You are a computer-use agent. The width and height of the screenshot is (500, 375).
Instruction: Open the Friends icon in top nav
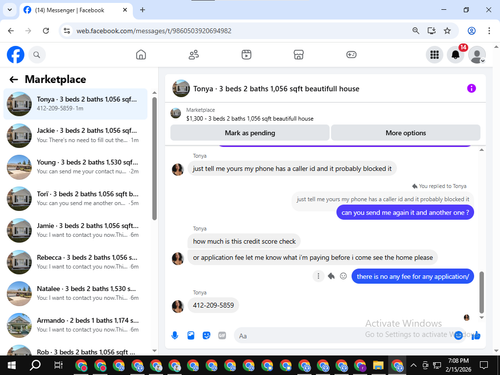[194, 55]
